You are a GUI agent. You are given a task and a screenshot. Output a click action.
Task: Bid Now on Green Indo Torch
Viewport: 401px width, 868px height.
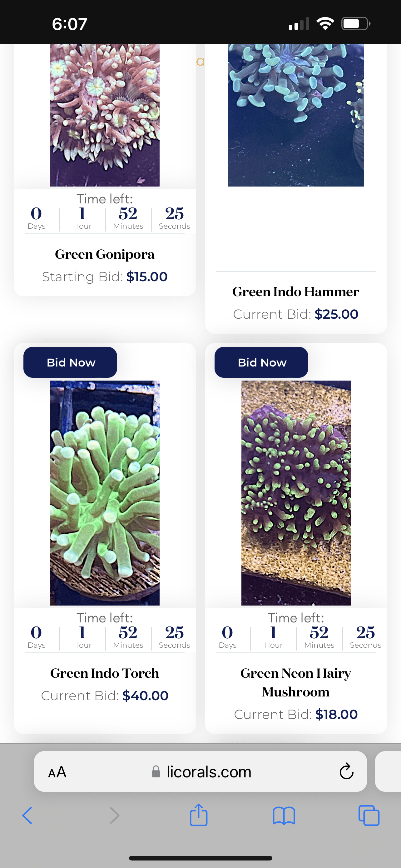tap(70, 362)
